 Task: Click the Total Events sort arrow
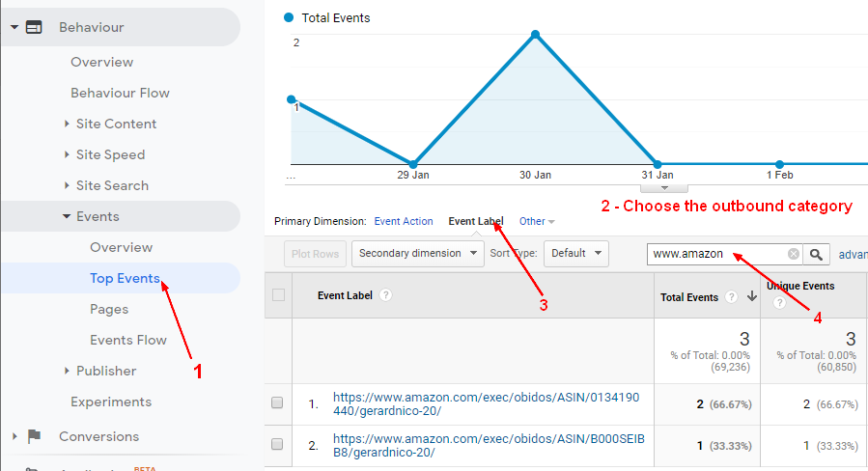pyautogui.click(x=751, y=296)
